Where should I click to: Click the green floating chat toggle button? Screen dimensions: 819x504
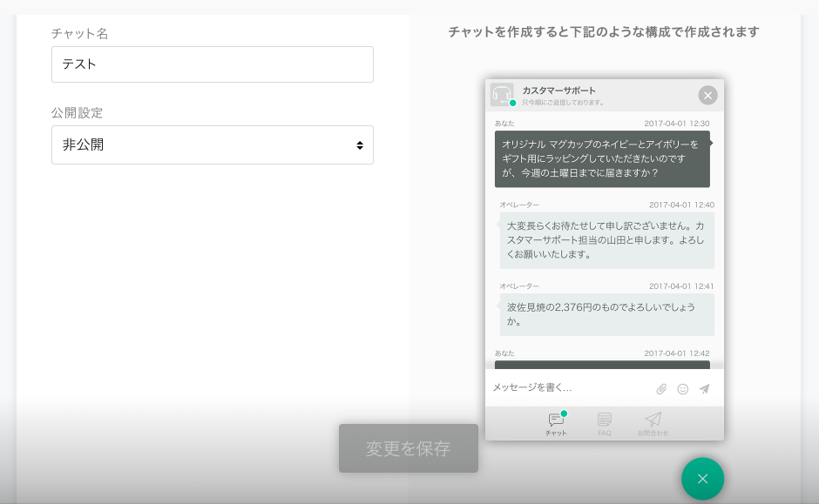click(x=702, y=479)
